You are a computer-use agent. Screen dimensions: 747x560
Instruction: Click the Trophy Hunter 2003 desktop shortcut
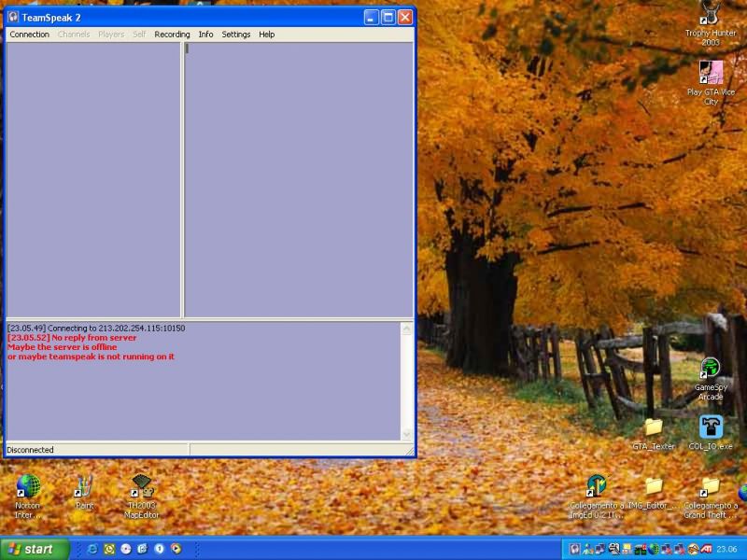(x=711, y=24)
